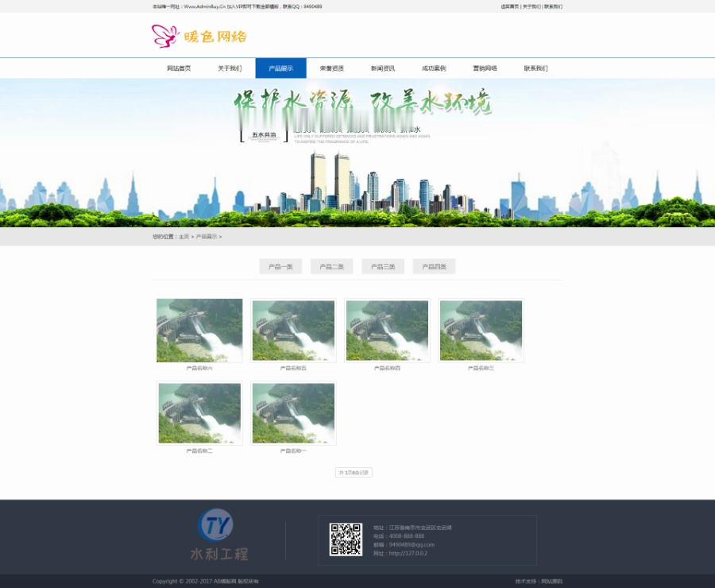Open the 荣誉资质 nav tab

point(332,68)
